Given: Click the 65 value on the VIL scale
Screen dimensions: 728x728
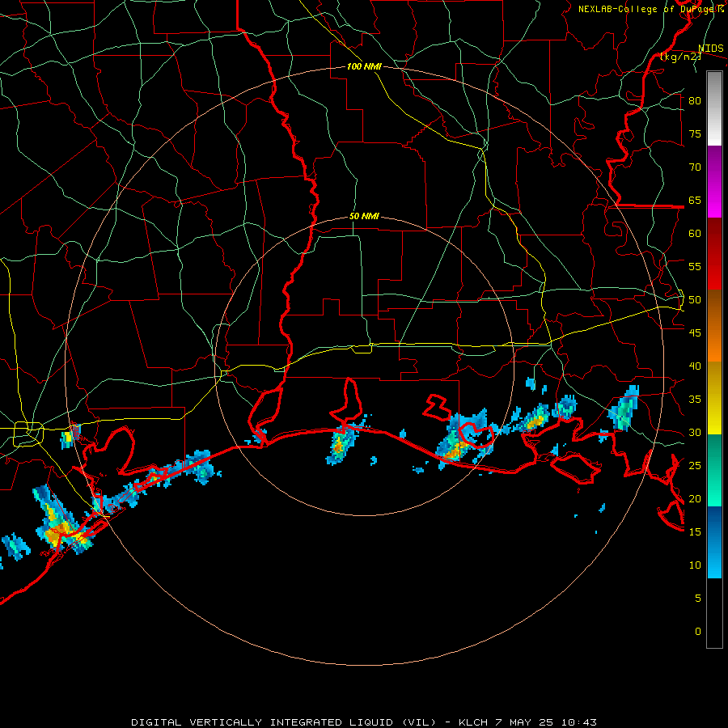Looking at the screenshot, I should point(695,200).
